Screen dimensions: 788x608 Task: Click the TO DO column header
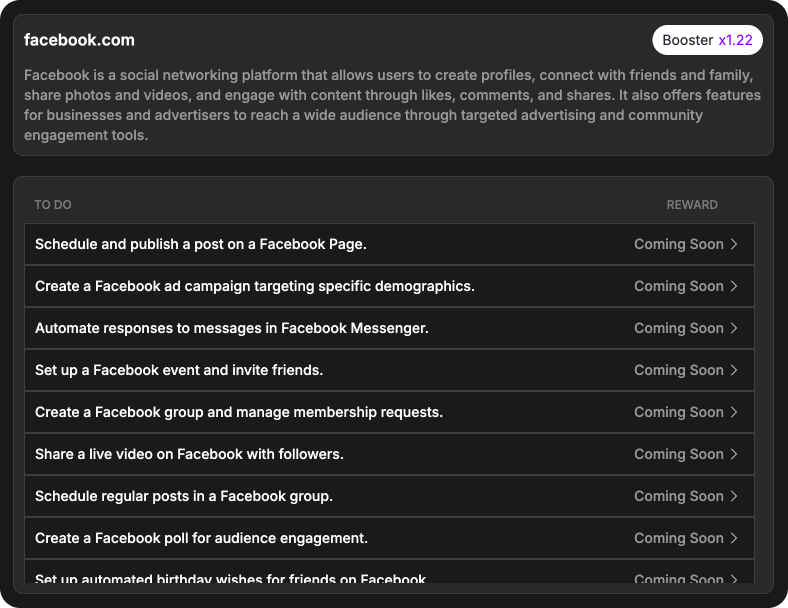[53, 205]
